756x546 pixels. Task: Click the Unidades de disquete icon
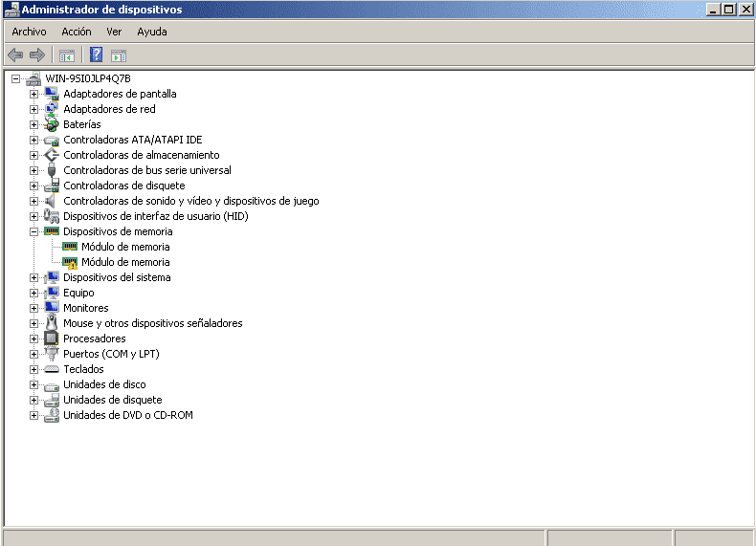52,400
